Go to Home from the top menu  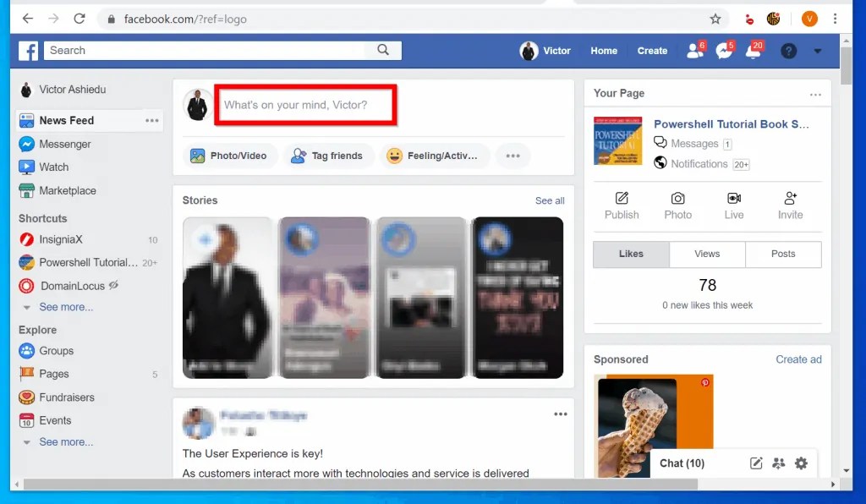click(x=603, y=51)
